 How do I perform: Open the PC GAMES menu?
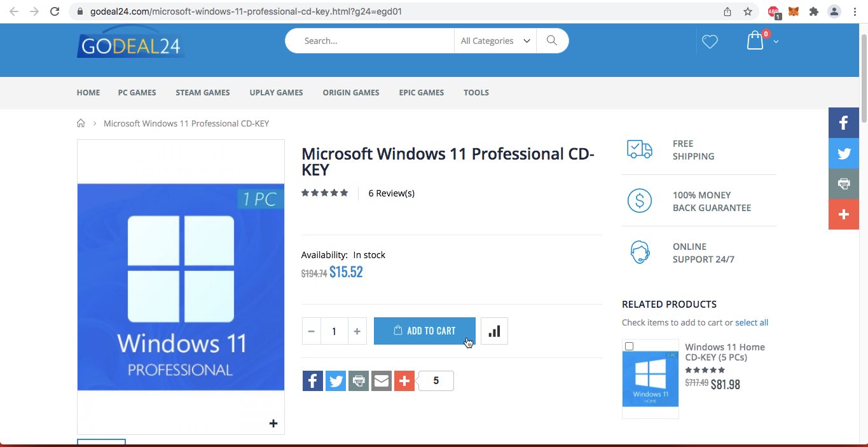pyautogui.click(x=137, y=92)
